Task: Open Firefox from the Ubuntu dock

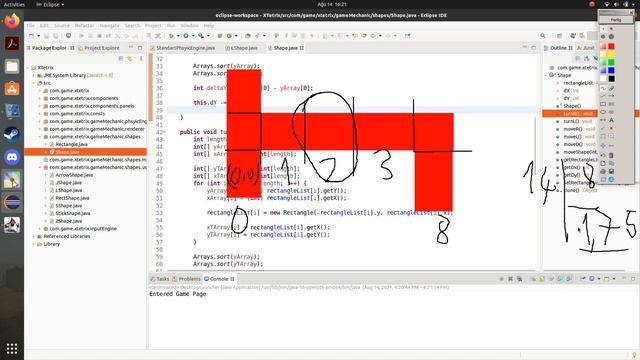Action: (x=12, y=21)
